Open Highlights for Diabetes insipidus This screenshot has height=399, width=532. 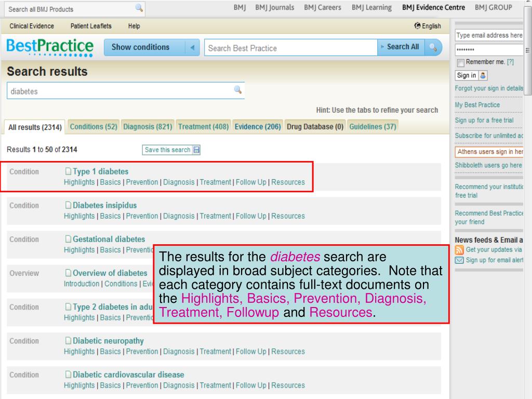[x=79, y=216]
